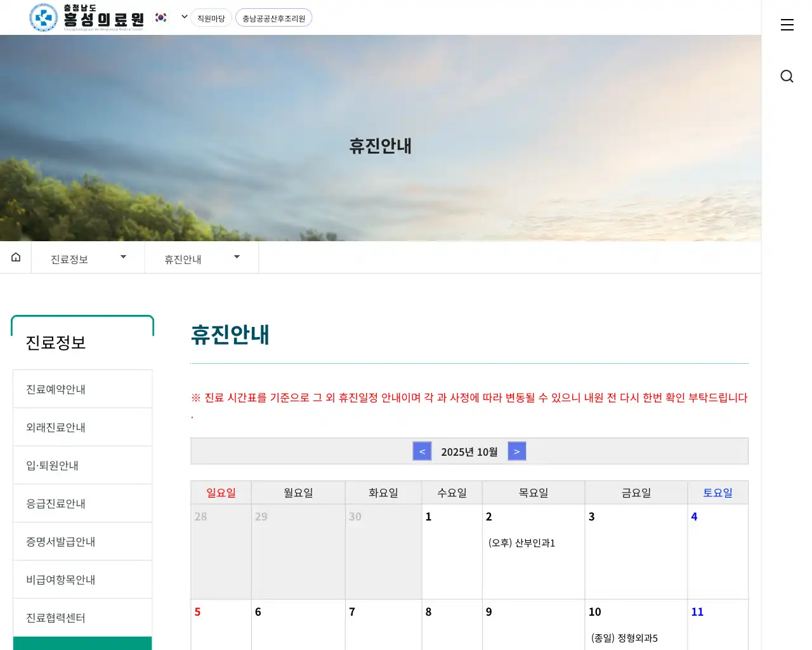The image size is (812, 650).
Task: Click the (종일) 정형외과5 calendar entry
Action: coord(624,638)
